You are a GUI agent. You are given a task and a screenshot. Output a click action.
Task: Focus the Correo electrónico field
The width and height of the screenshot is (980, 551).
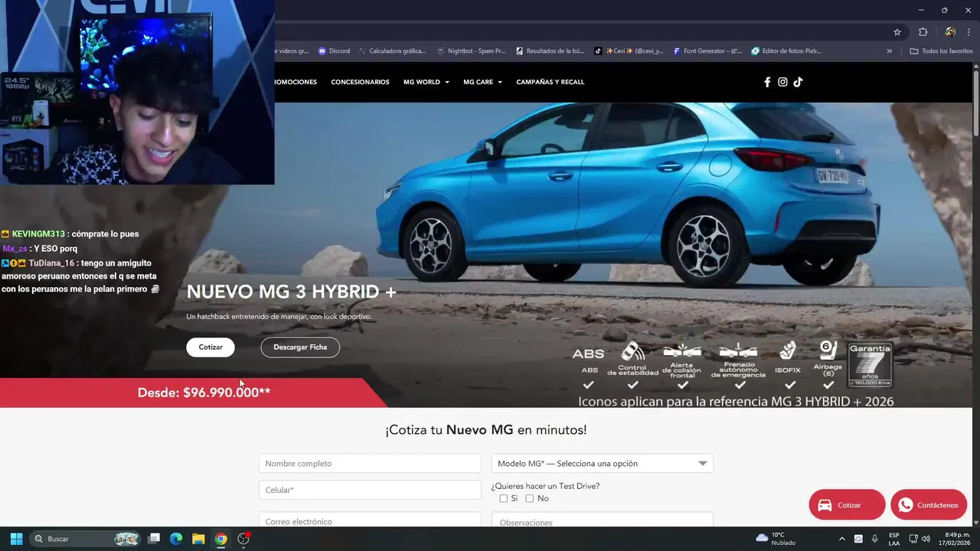pos(370,520)
